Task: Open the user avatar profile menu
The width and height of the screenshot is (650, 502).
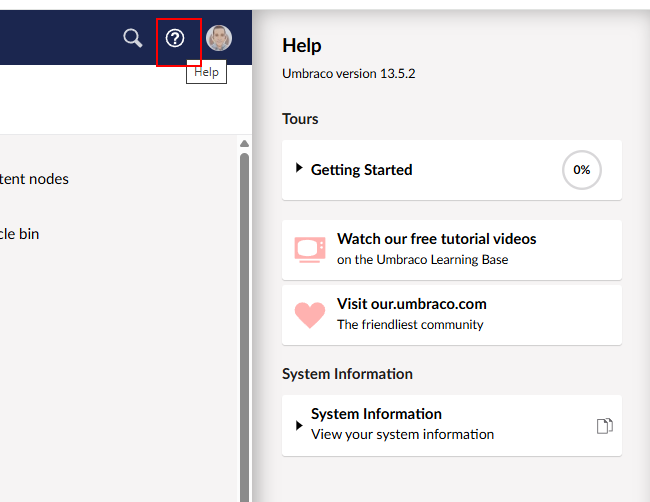Action: (x=219, y=38)
